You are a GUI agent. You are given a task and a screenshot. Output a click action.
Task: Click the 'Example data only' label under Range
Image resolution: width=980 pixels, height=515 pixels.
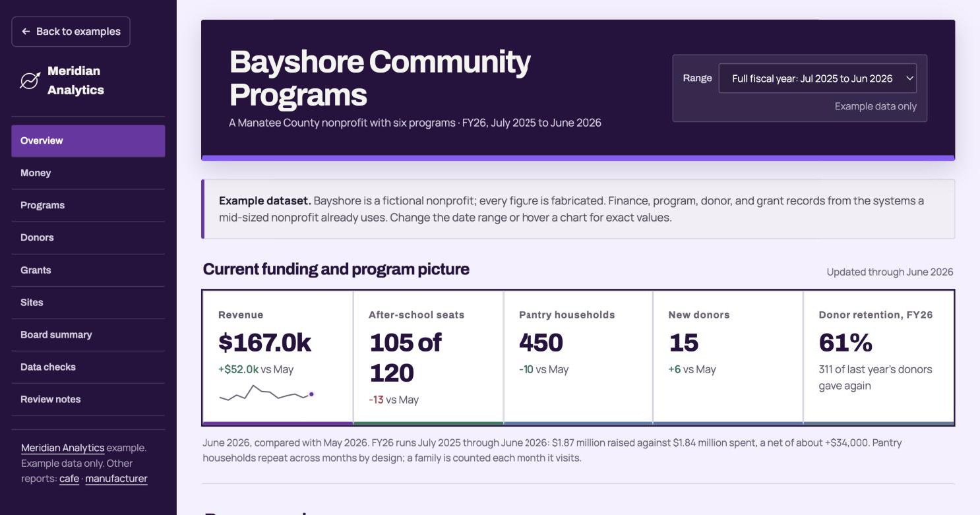pyautogui.click(x=875, y=106)
